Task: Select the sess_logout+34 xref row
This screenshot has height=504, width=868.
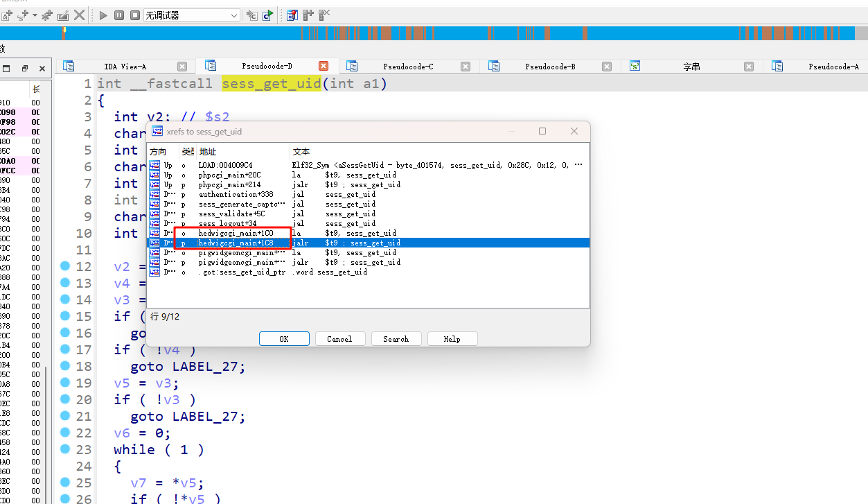Action: [x=368, y=223]
